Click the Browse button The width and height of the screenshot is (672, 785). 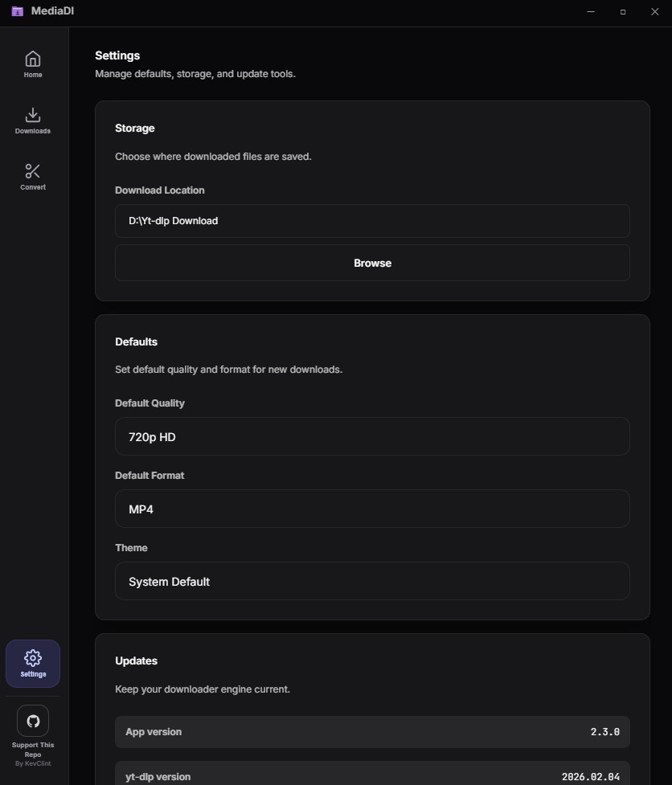pos(372,263)
